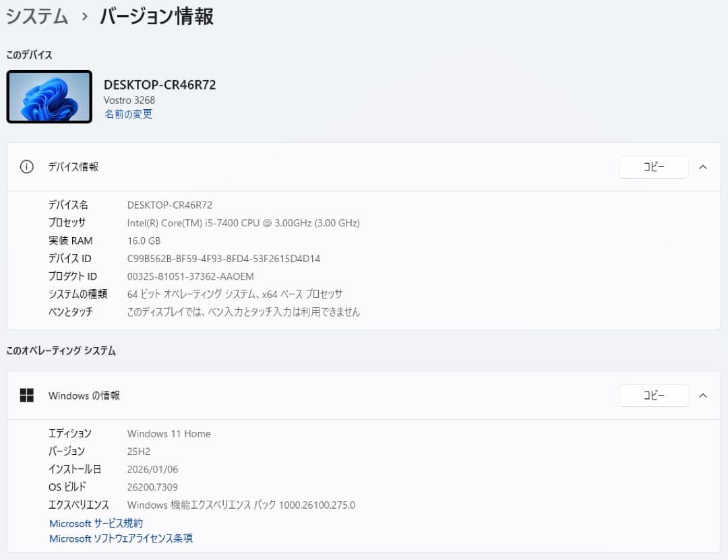Copy device info with the コピー button

click(653, 166)
